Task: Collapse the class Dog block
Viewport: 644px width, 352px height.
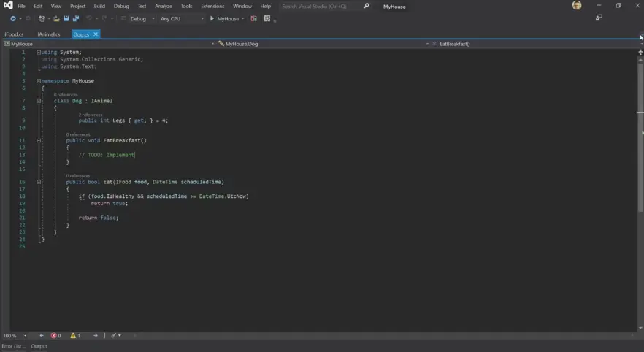Action: pos(39,101)
